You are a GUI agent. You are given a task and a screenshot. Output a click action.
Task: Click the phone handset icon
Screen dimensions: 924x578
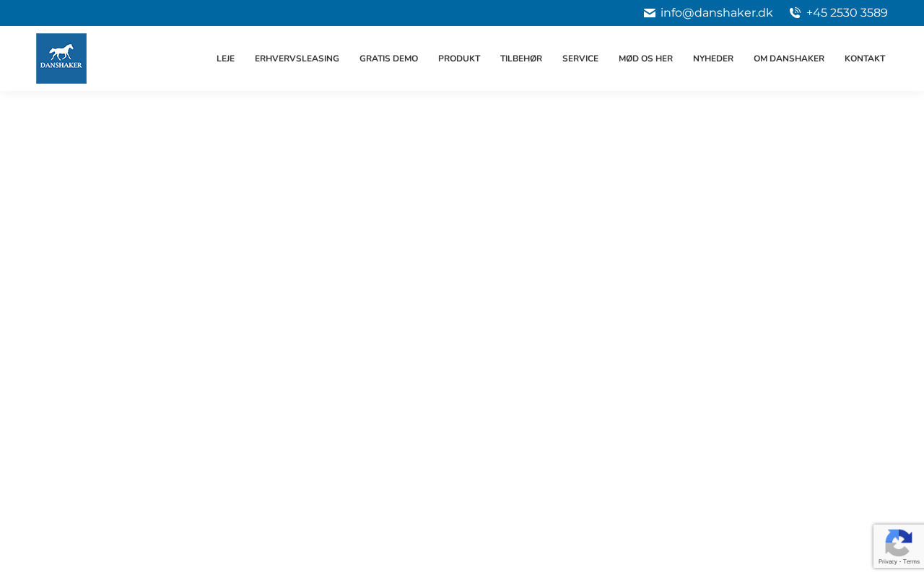(795, 13)
